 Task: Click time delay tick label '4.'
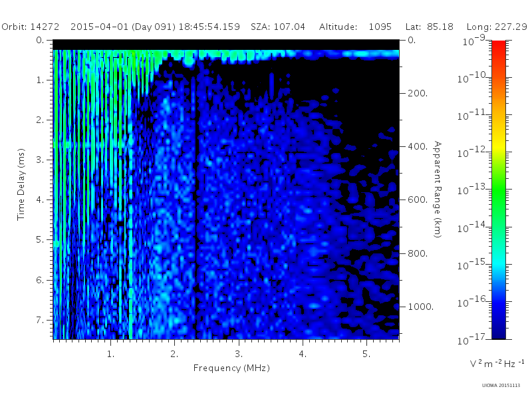tap(41, 199)
